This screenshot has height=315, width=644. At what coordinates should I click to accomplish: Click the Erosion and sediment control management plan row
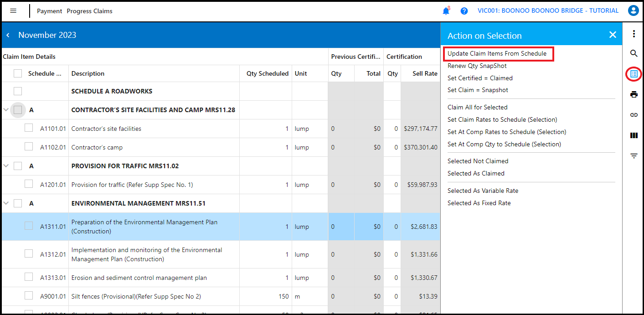[221, 278]
